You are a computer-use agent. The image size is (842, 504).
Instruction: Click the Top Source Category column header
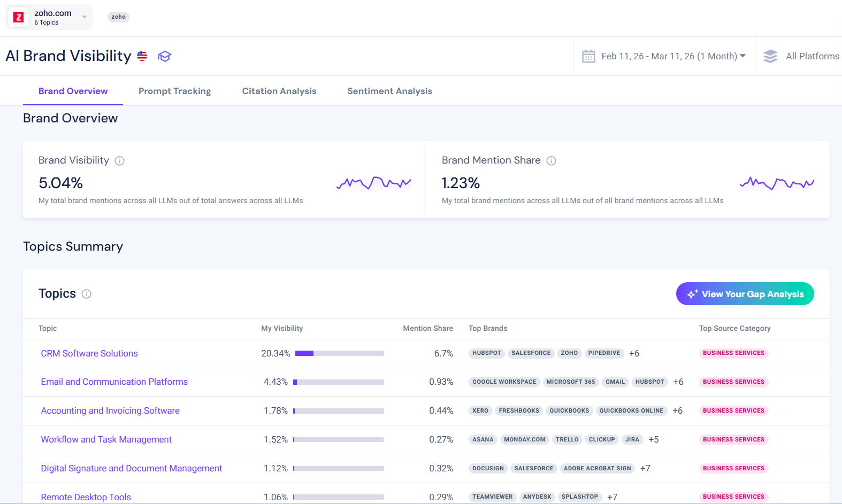[x=734, y=328]
